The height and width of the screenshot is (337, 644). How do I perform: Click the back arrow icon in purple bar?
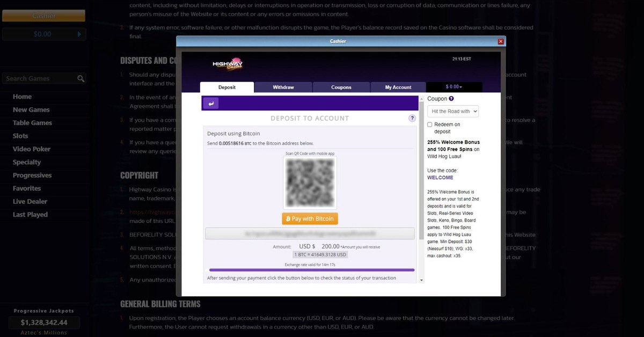coord(211,103)
